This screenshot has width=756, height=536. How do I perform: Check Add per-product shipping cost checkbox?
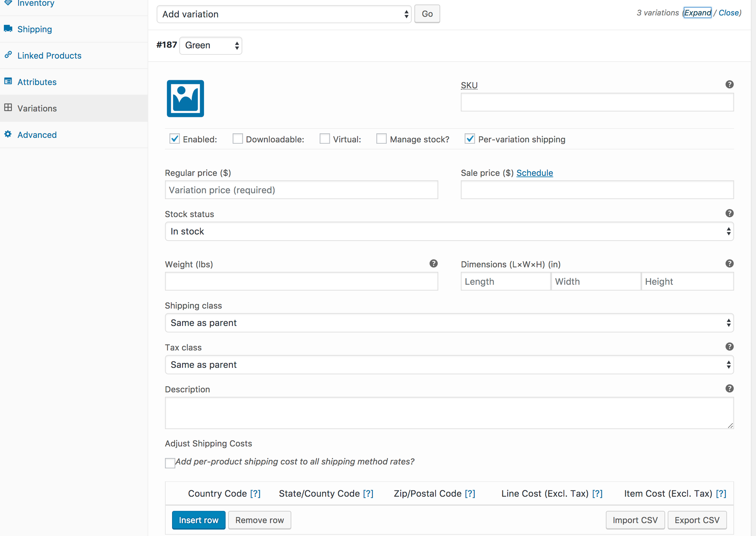[x=170, y=463]
